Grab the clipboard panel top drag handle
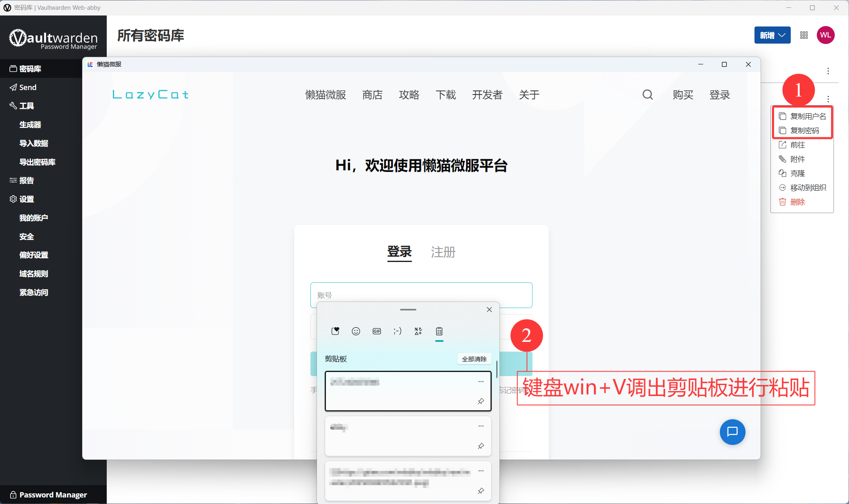 pyautogui.click(x=408, y=310)
